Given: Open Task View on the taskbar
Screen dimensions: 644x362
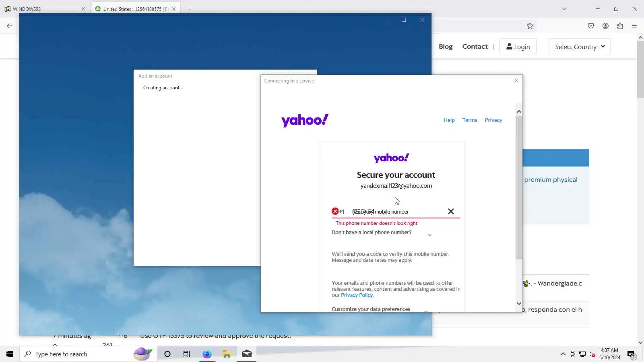Looking at the screenshot, I should [187, 354].
